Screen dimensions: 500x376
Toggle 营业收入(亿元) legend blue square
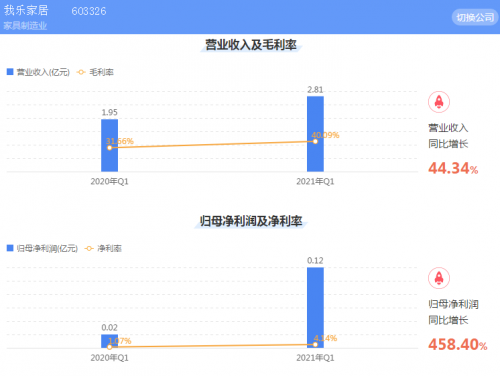10,72
